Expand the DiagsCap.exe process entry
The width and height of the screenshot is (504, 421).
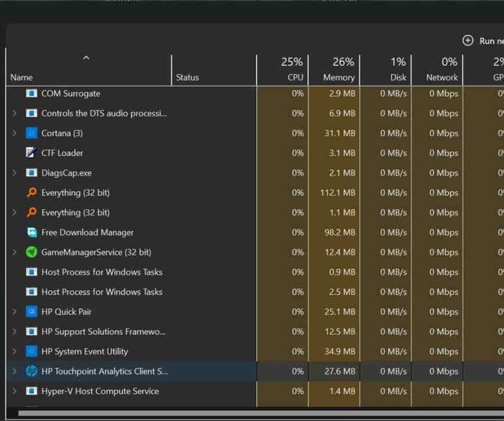(14, 173)
